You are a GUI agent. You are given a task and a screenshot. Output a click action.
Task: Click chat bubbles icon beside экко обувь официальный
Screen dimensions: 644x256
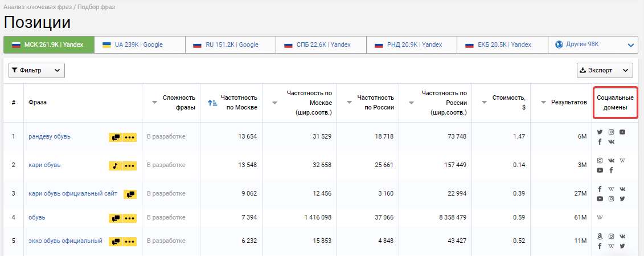click(x=116, y=242)
